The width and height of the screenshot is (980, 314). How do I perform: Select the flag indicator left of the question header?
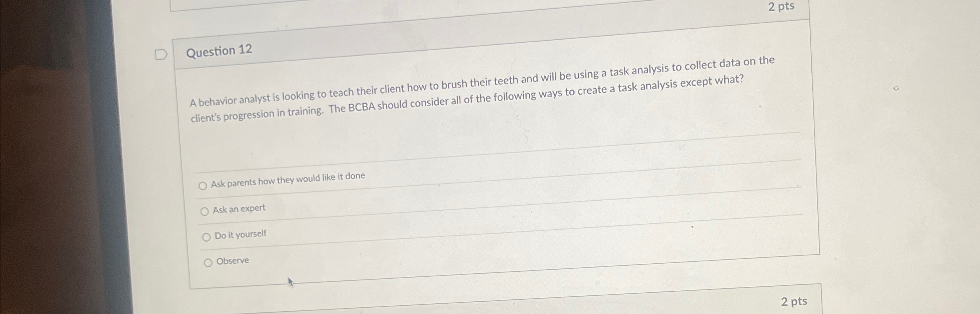tap(161, 54)
